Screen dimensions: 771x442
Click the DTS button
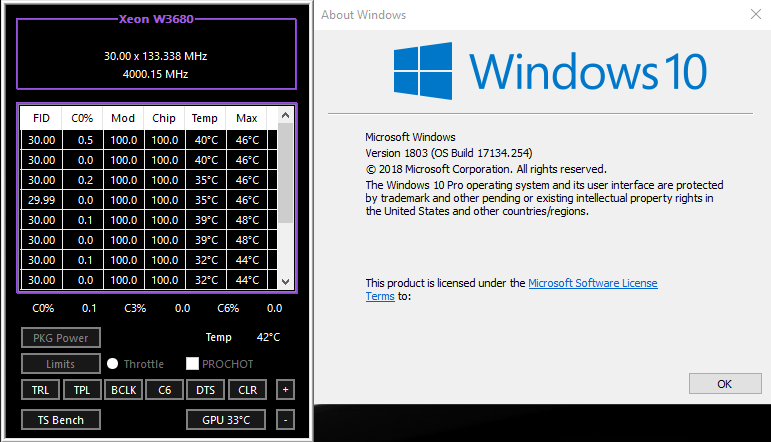coord(206,390)
